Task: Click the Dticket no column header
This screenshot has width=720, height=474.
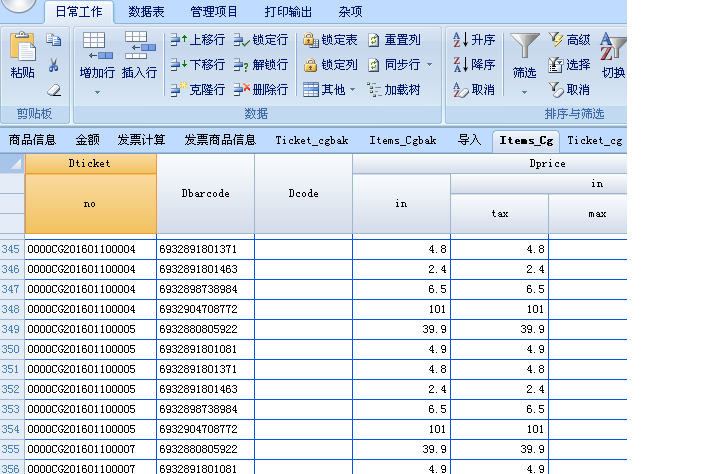Action: pyautogui.click(x=90, y=203)
